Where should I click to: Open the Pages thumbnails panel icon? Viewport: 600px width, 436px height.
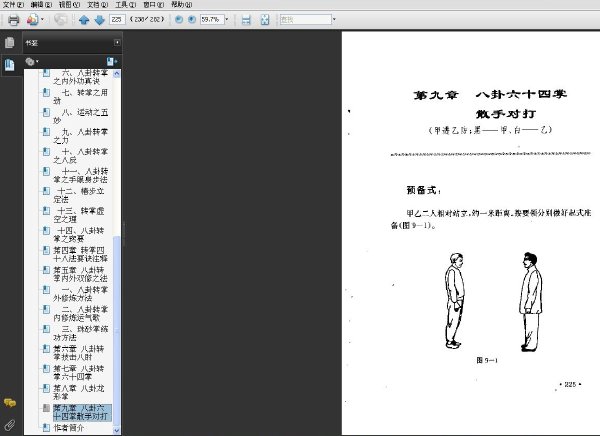10,42
